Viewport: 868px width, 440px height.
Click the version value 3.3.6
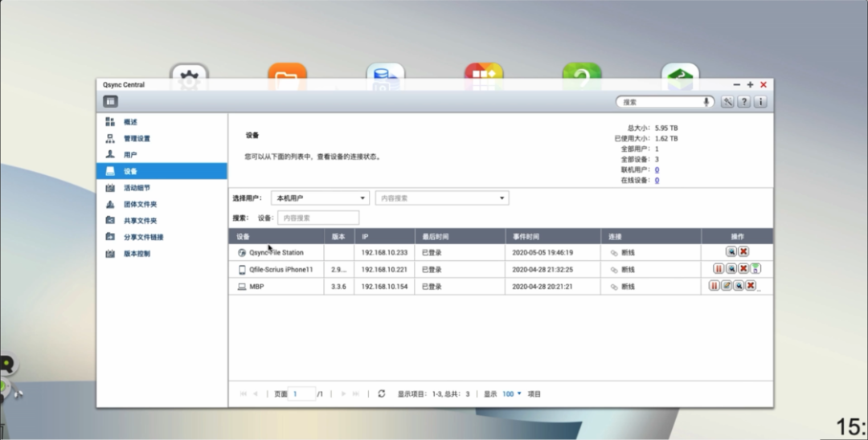[x=338, y=287]
